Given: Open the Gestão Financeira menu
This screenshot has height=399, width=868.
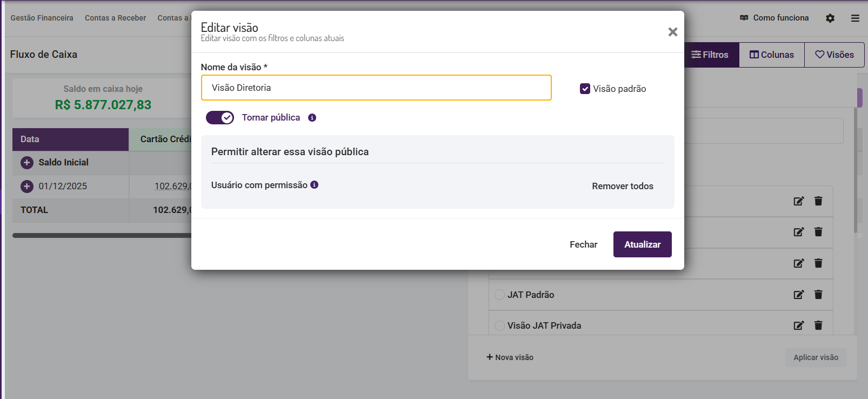Looking at the screenshot, I should (42, 18).
